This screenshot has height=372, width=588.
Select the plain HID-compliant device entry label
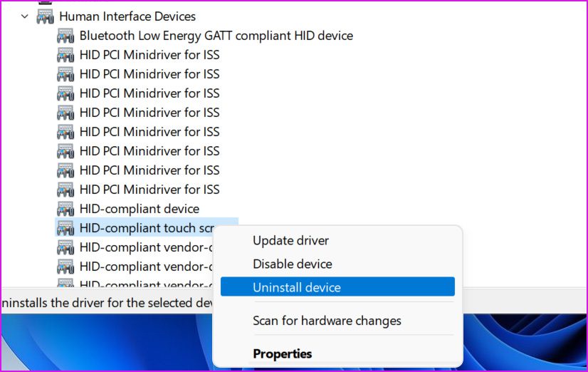tap(140, 209)
